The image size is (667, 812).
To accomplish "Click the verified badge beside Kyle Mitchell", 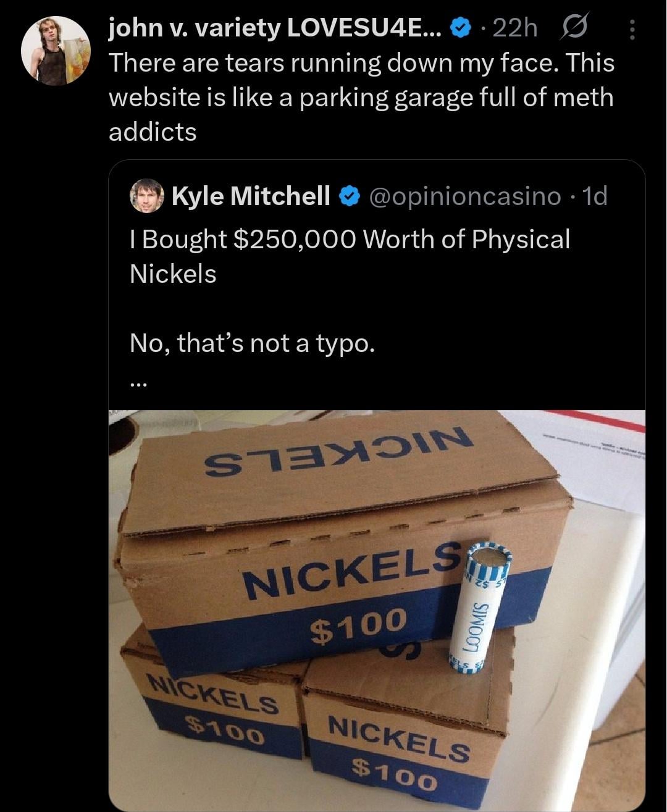I will click(x=350, y=196).
